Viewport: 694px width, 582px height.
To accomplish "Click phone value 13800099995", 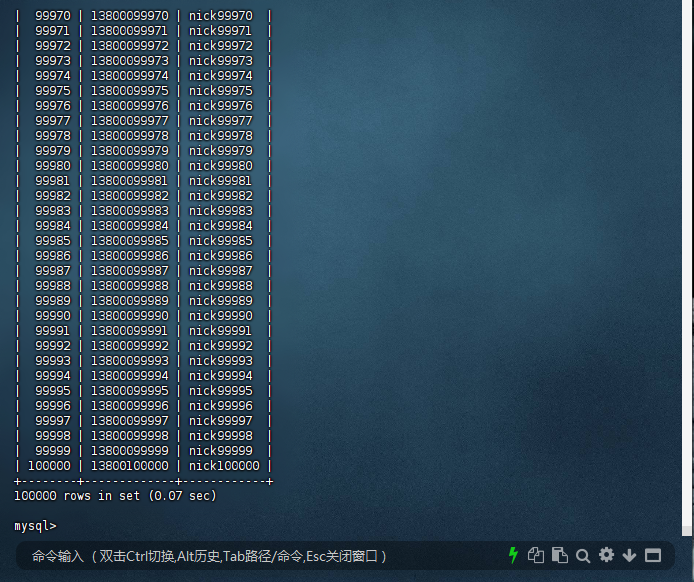I will point(130,391).
